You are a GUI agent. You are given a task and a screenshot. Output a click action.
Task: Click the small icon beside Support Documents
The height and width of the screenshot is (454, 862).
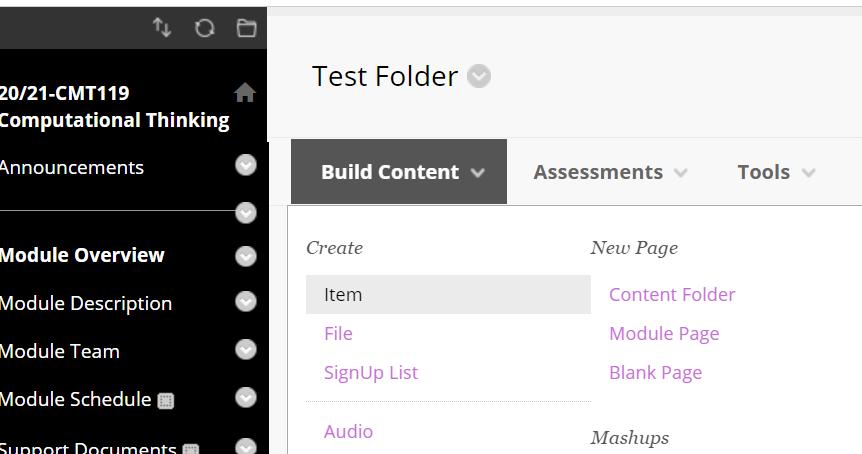tap(191, 449)
